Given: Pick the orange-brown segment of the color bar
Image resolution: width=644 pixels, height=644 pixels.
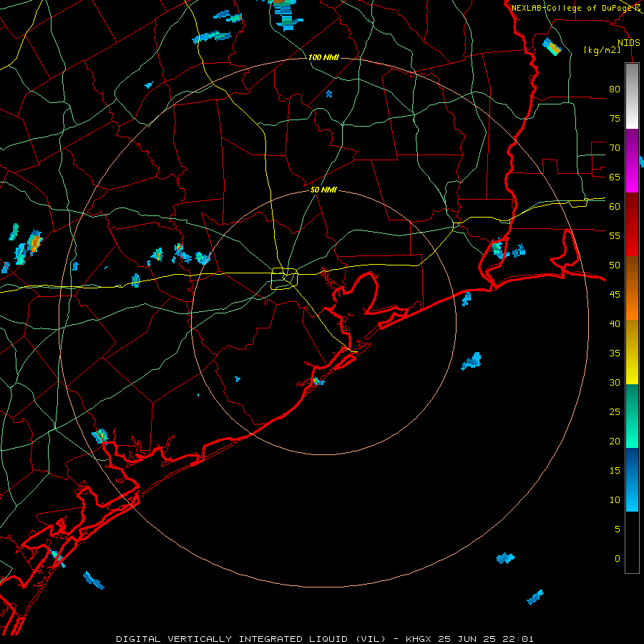Looking at the screenshot, I should [x=632, y=288].
